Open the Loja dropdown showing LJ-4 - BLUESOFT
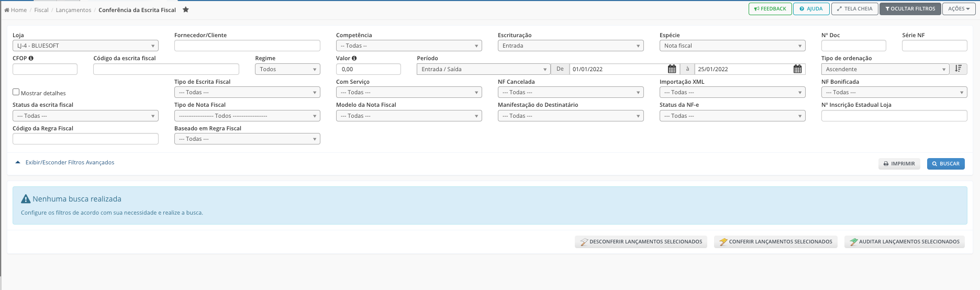Image resolution: width=980 pixels, height=290 pixels. tap(85, 46)
